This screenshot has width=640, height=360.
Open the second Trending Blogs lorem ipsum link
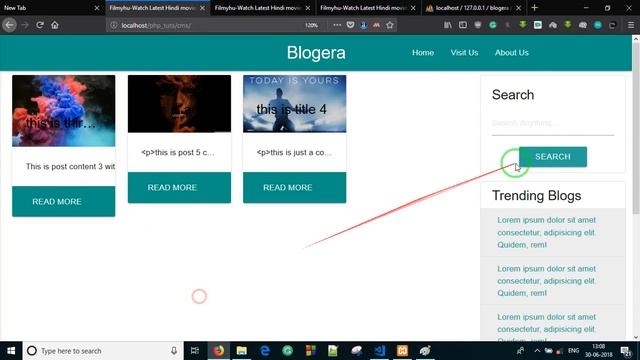(547, 281)
